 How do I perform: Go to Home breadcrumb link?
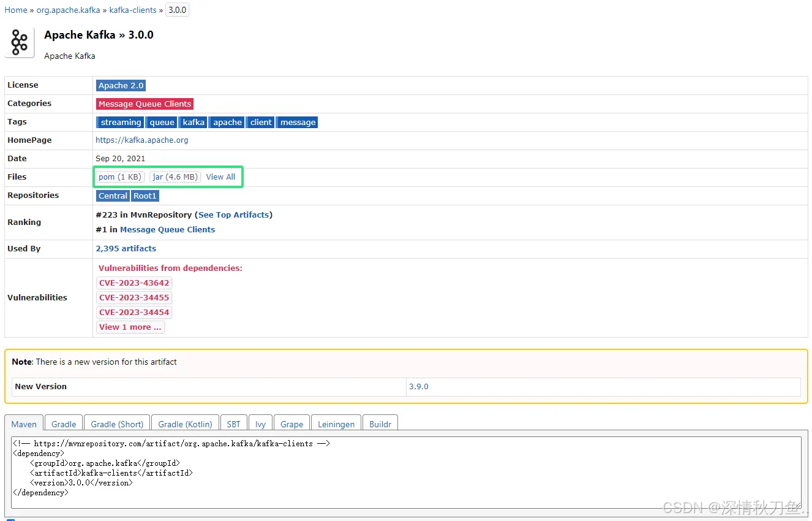click(x=16, y=10)
